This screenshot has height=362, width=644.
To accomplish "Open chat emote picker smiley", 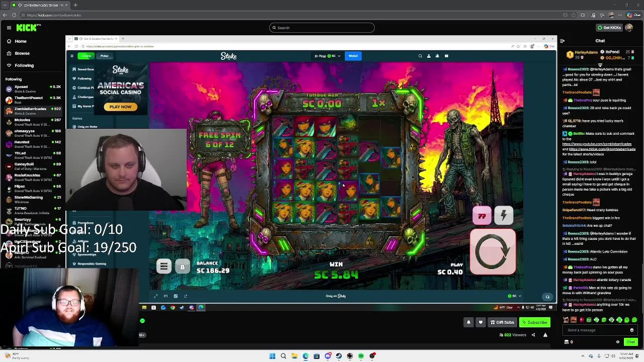I will point(632,330).
